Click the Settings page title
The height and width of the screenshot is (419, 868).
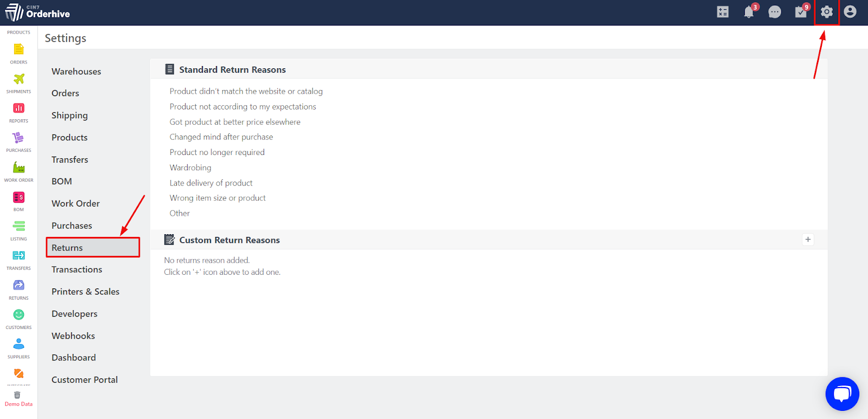pos(66,38)
